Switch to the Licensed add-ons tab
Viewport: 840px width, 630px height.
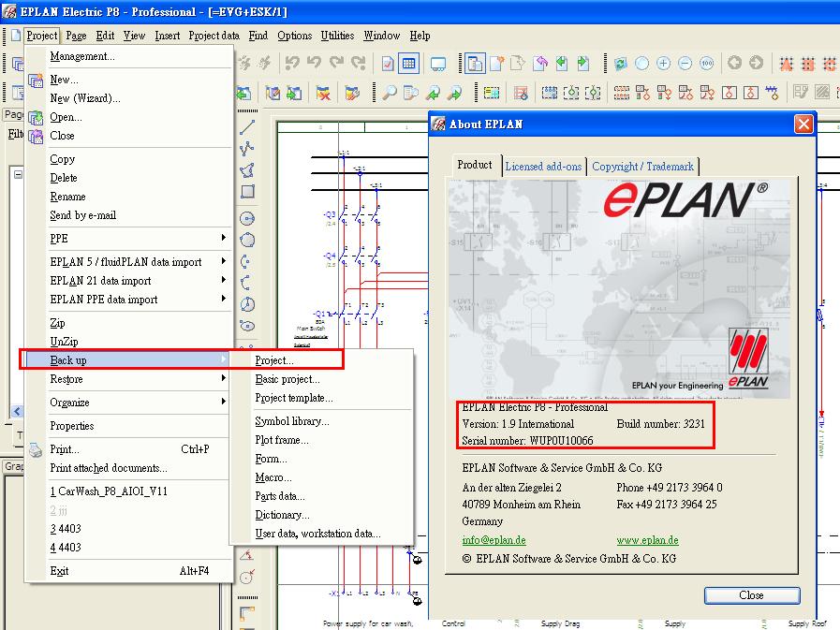[543, 167]
